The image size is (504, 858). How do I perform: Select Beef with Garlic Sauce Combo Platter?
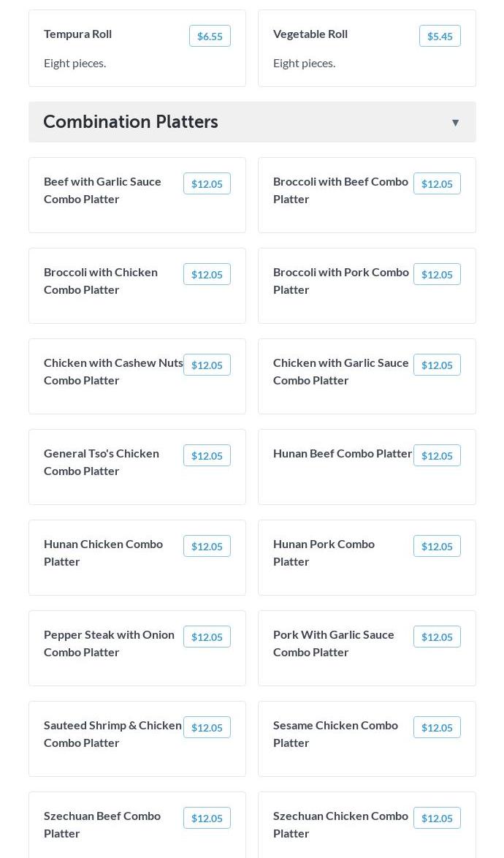pyautogui.click(x=102, y=190)
